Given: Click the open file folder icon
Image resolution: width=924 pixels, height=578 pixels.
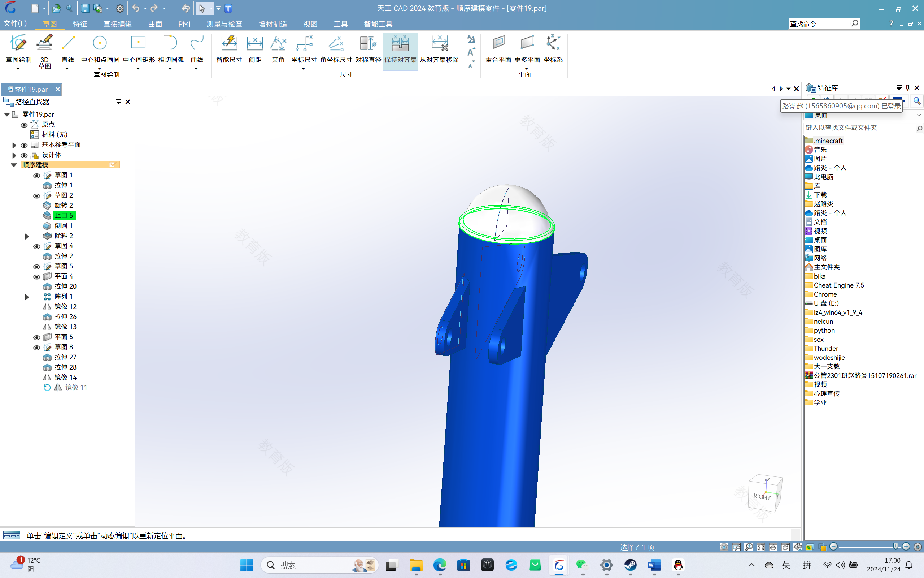Looking at the screenshot, I should pos(57,8).
